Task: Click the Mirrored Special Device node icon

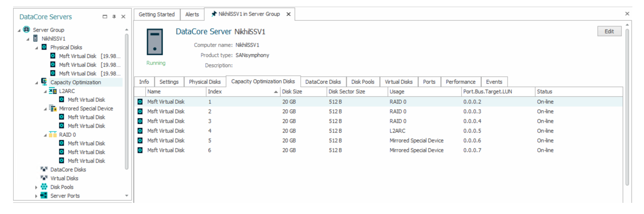Action: (53, 108)
